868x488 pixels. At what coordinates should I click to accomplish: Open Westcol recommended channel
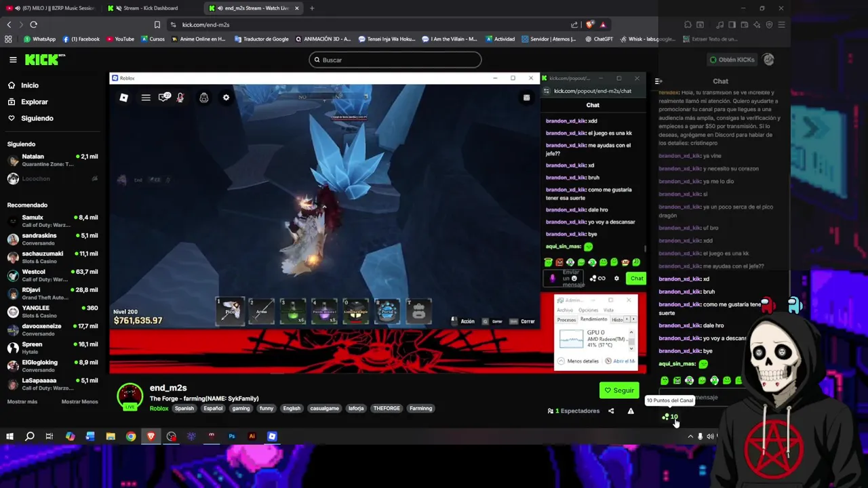click(x=53, y=275)
